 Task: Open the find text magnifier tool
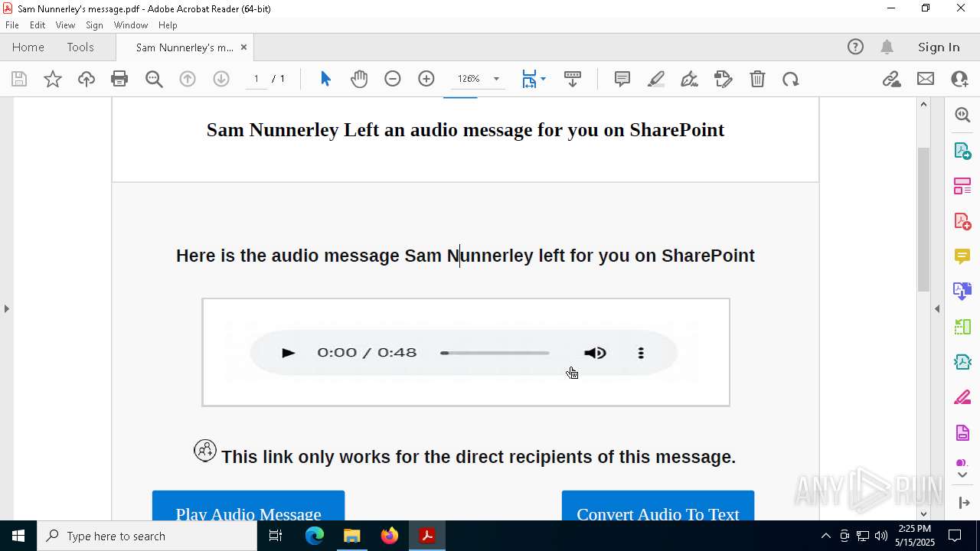tap(154, 79)
